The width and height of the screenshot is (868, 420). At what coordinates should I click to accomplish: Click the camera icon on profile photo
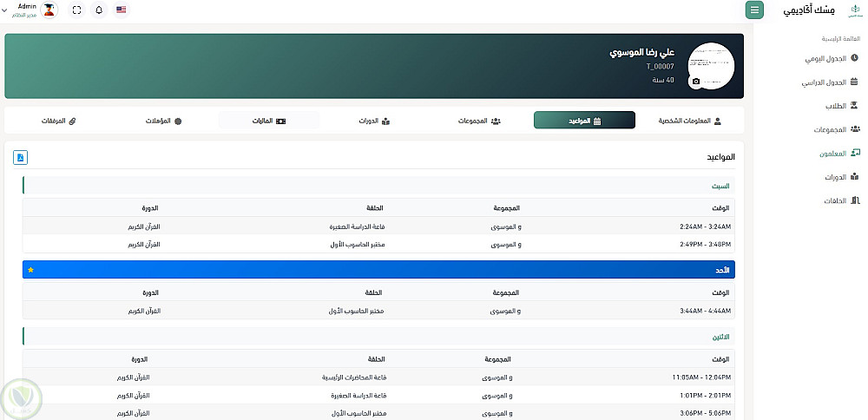(696, 82)
